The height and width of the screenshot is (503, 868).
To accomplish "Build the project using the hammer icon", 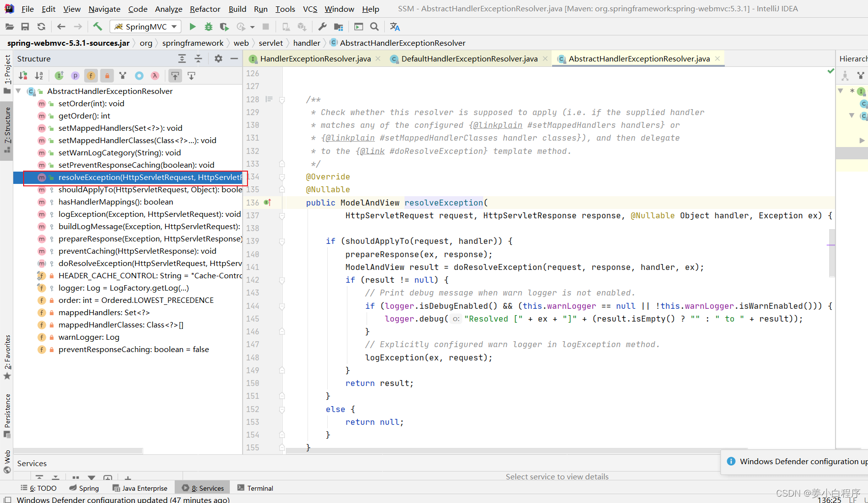I will pyautogui.click(x=97, y=26).
